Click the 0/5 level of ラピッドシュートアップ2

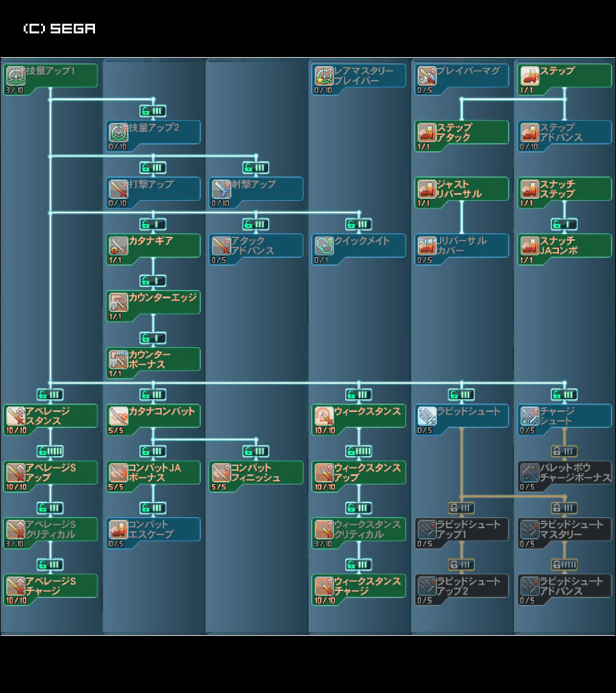[x=425, y=601]
